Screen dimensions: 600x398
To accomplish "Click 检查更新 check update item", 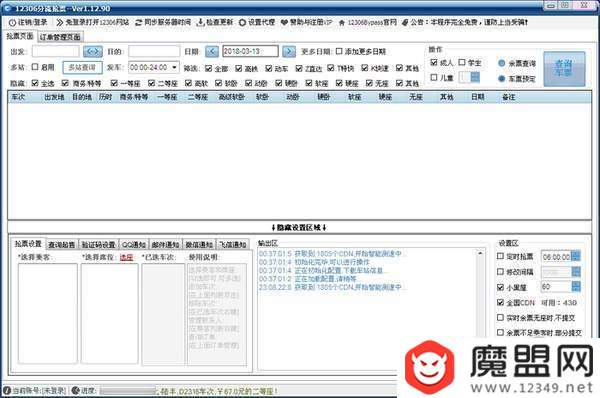I will [215, 23].
